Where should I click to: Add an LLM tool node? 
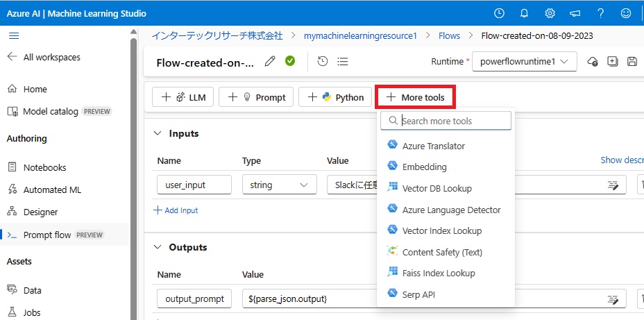pos(183,97)
